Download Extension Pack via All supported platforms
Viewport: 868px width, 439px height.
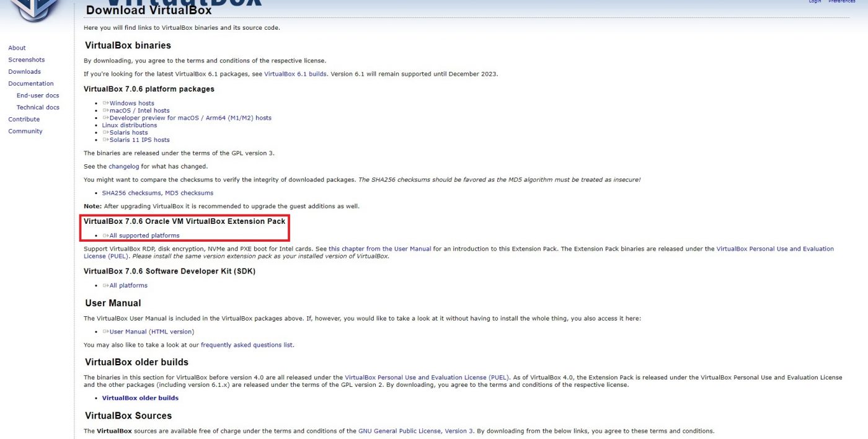tap(144, 236)
